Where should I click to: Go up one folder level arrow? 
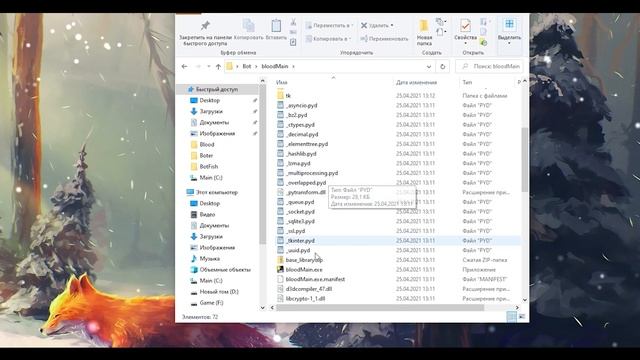coord(218,66)
